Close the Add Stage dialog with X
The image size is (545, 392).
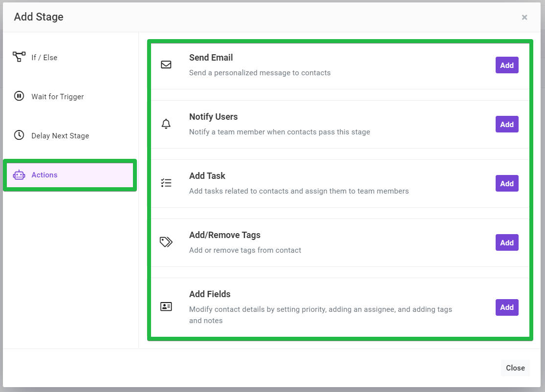pos(524,17)
